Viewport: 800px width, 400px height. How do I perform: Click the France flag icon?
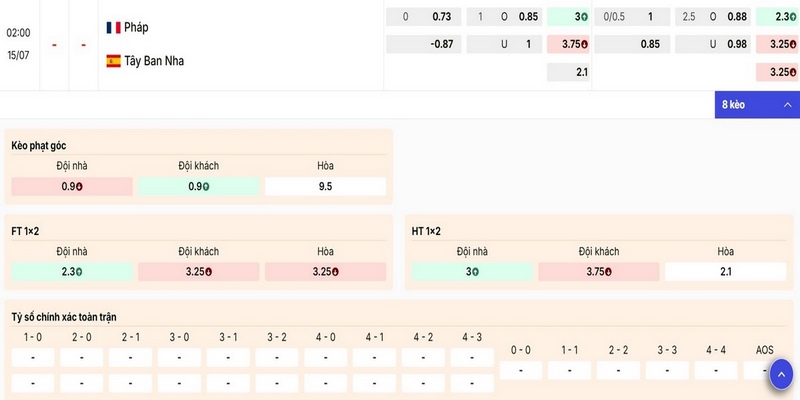pos(113,28)
